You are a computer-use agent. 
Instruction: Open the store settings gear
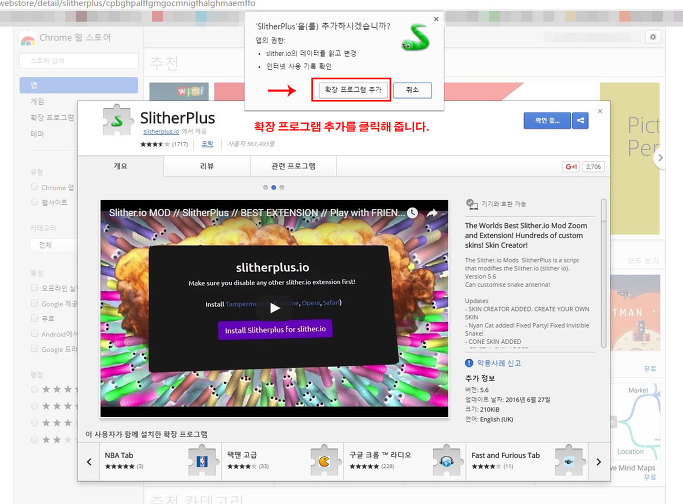(x=653, y=37)
